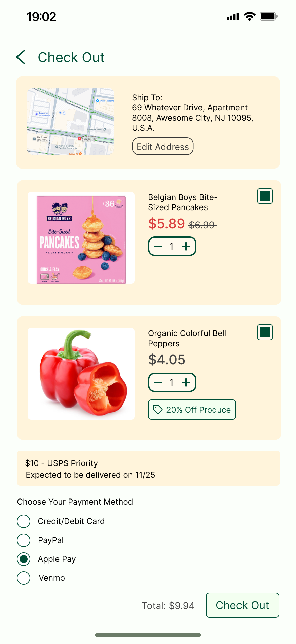The height and width of the screenshot is (644, 296).
Task: Choose PayPal as payment method
Action: click(24, 540)
